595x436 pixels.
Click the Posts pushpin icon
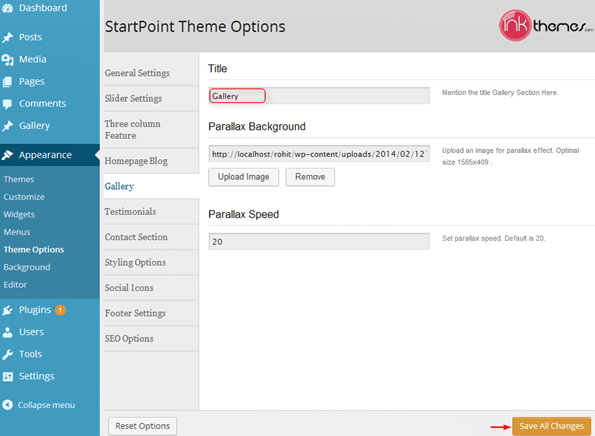pos(7,37)
